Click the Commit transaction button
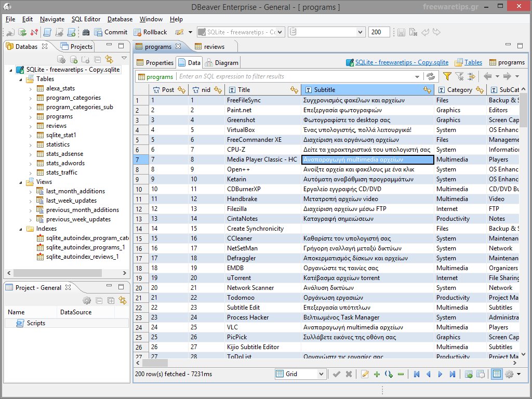The width and height of the screenshot is (532, 399). [111, 32]
